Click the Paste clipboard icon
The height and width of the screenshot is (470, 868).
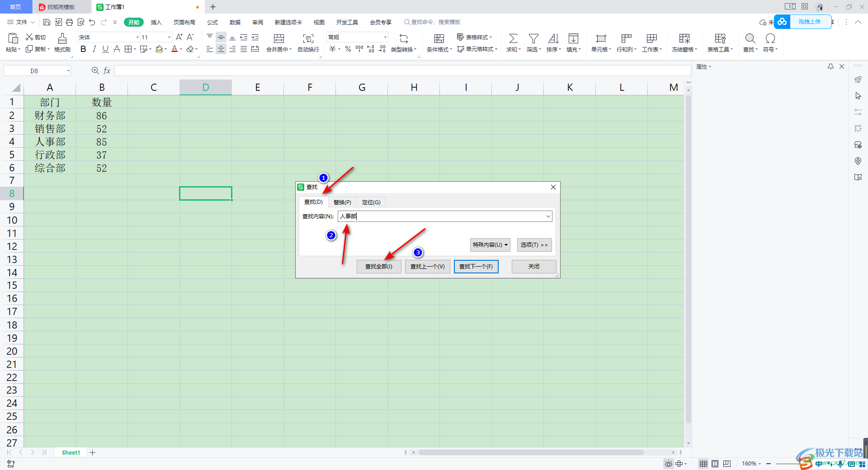(13, 38)
